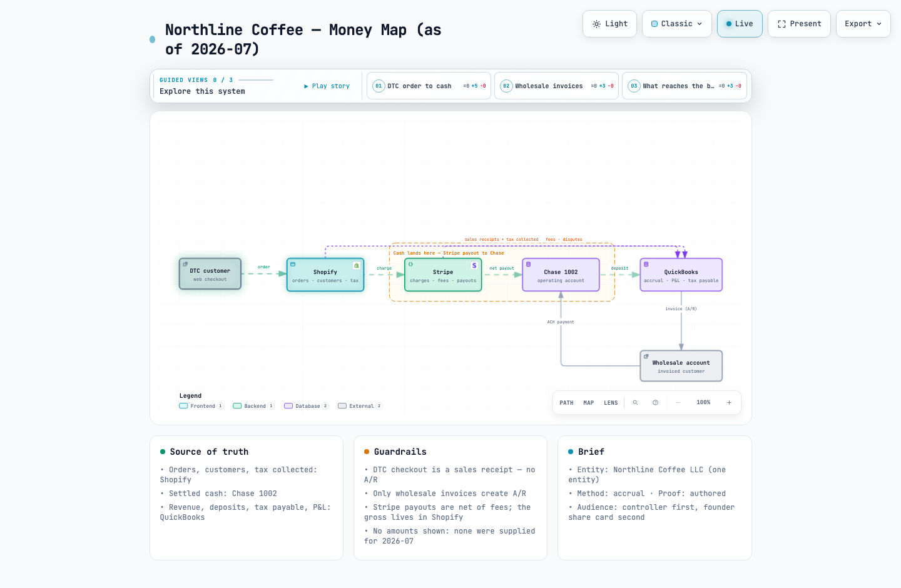Click the window icon on Shopify node
The height and width of the screenshot is (588, 901).
point(293,264)
